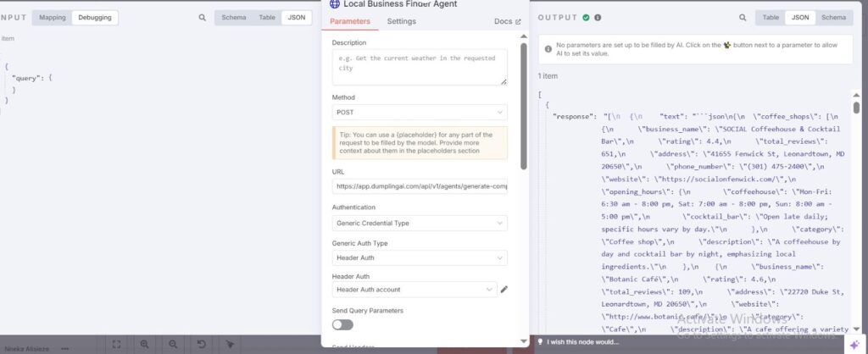Show output as Schema view
Viewport: 868px width, 354px height.
click(833, 18)
